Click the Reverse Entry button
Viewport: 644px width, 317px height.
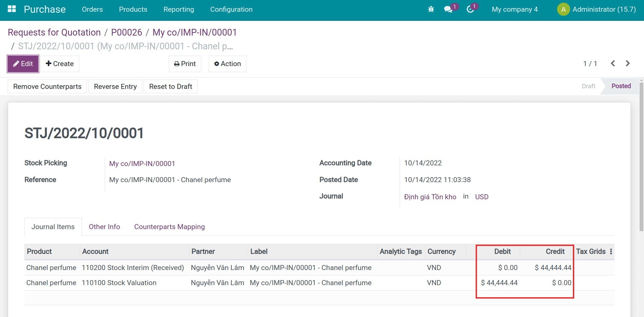[115, 86]
